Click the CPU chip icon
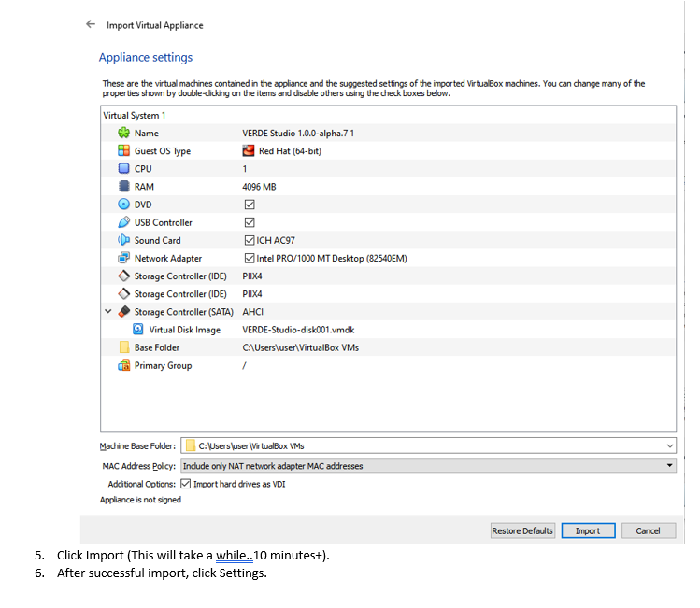Image resolution: width=700 pixels, height=608 pixels. tap(123, 169)
